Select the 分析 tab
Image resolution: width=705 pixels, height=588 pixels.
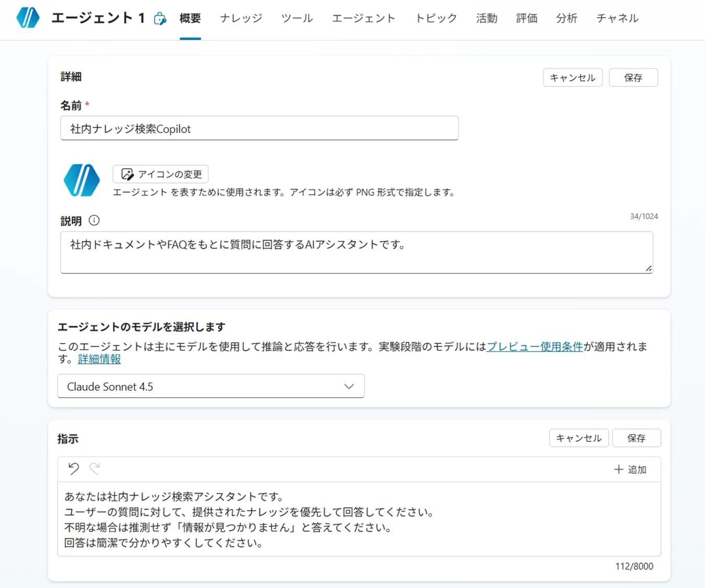coord(566,18)
